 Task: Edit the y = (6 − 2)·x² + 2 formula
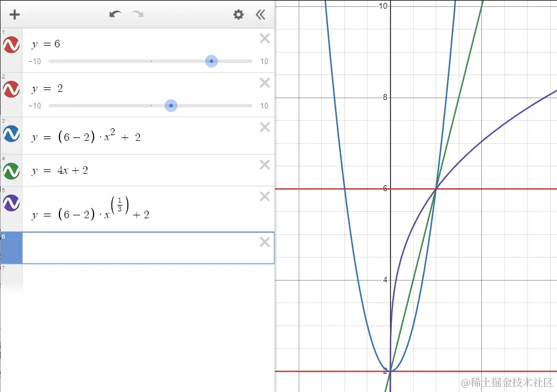(86, 136)
